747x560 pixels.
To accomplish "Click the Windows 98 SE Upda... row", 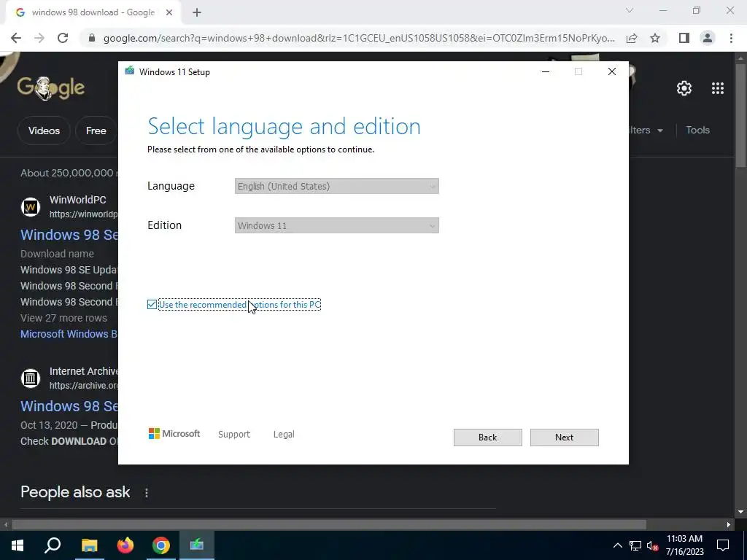I will click(69, 270).
